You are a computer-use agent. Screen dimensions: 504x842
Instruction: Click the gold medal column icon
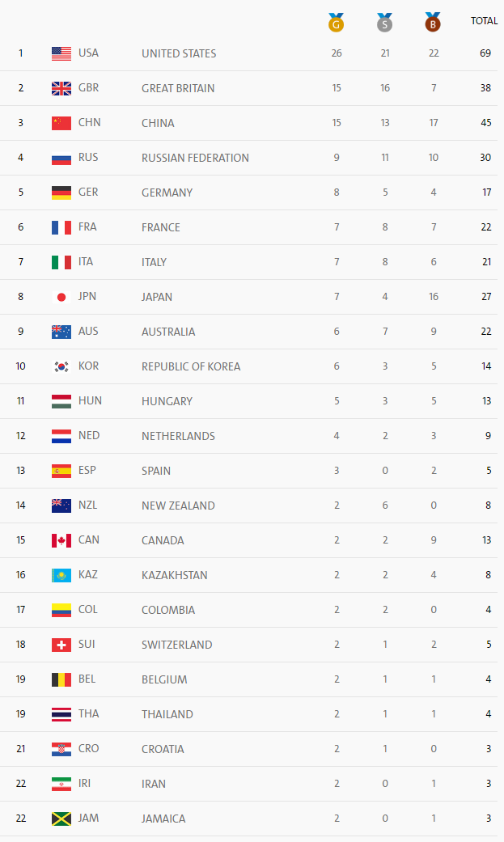point(337,23)
